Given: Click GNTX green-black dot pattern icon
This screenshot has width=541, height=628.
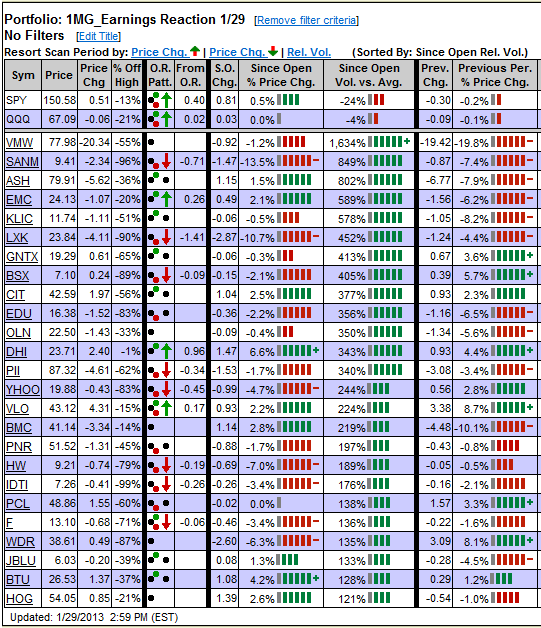Looking at the screenshot, I should 159,254.
